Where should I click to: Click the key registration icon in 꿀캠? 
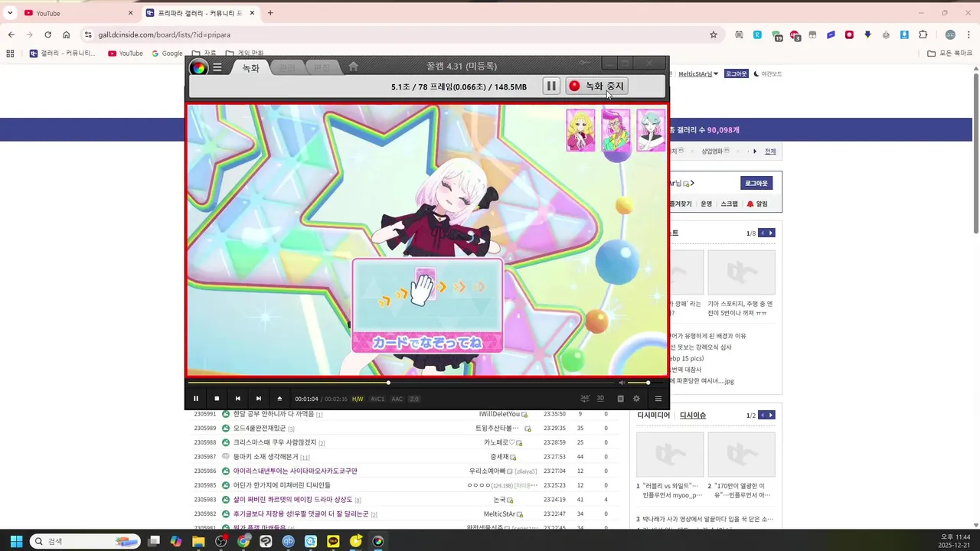pos(585,63)
